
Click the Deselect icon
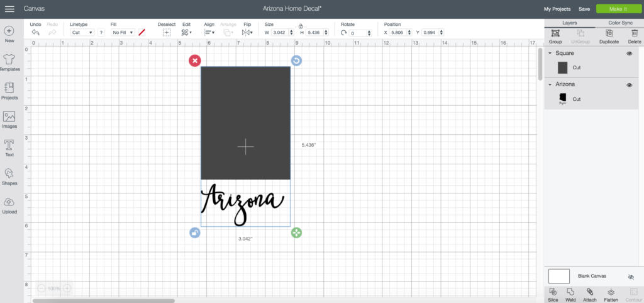(166, 33)
